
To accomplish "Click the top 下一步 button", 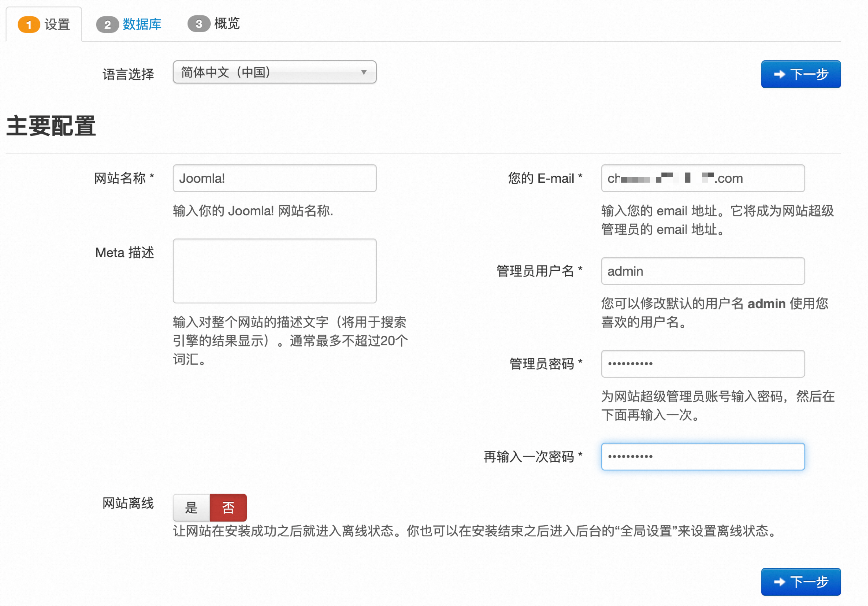I will click(x=801, y=74).
